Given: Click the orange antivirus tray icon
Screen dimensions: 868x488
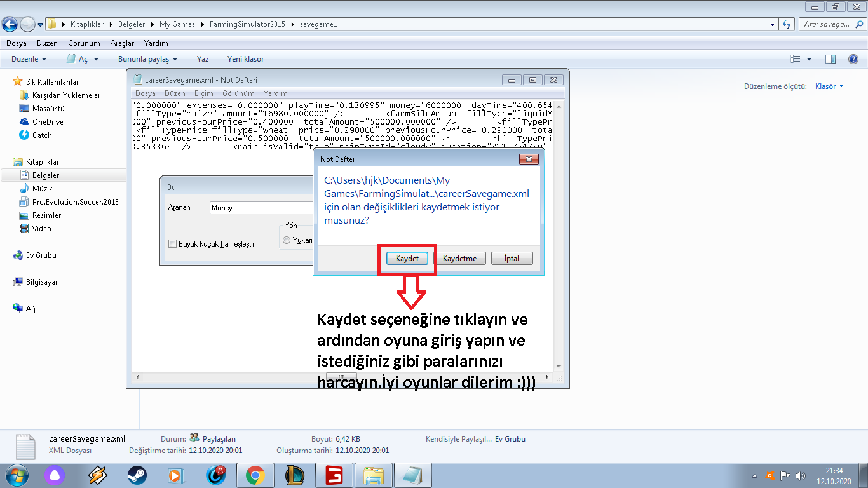Looking at the screenshot, I should (x=770, y=475).
